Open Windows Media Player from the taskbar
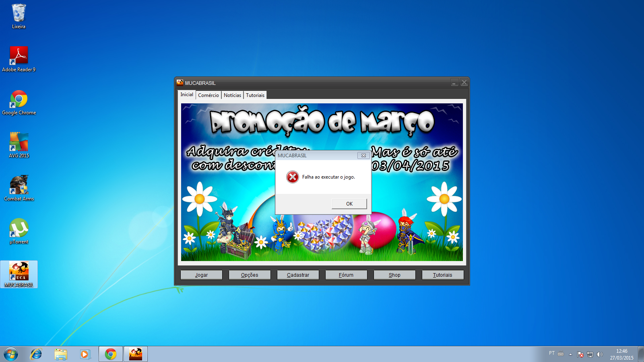The height and width of the screenshot is (362, 644). pyautogui.click(x=85, y=354)
